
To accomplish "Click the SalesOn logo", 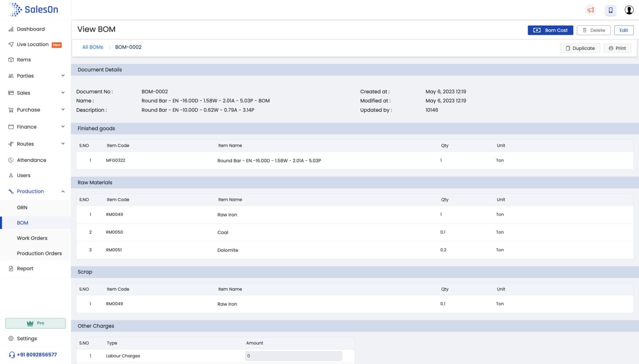I will (x=33, y=9).
